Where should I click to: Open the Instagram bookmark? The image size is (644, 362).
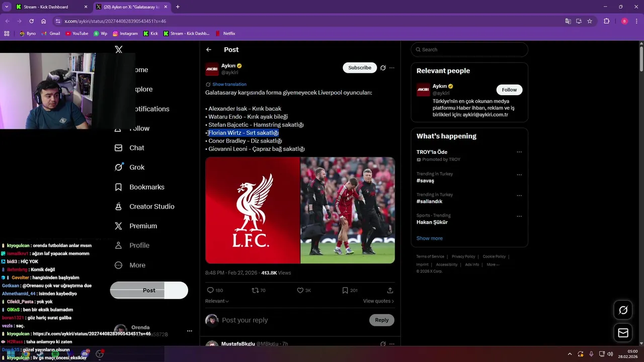coord(125,34)
